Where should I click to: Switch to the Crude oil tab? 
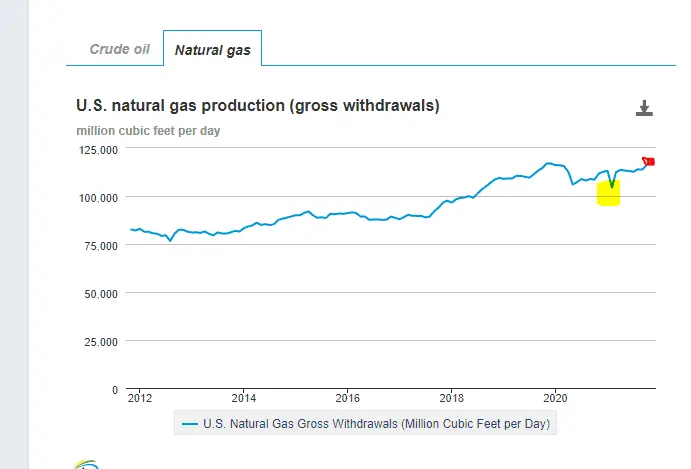point(119,49)
